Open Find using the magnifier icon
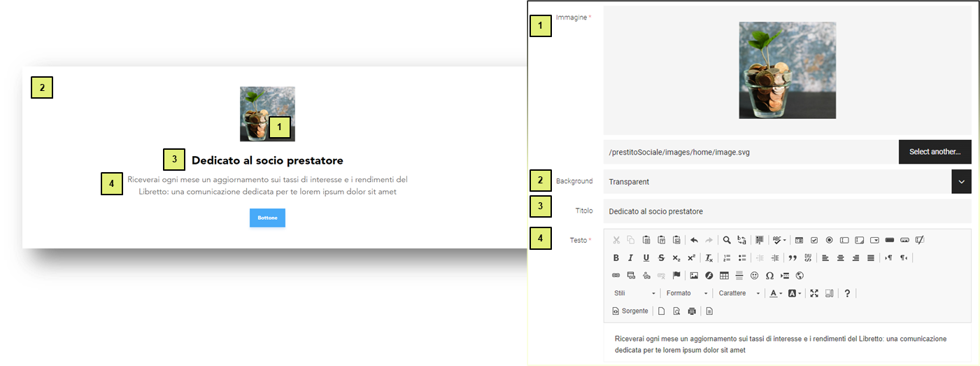 (727, 240)
